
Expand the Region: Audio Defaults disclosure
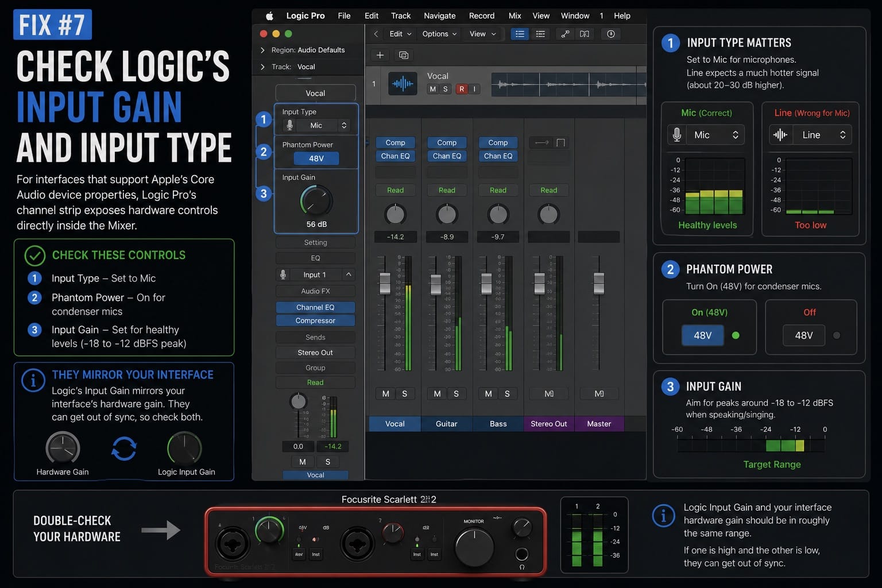pyautogui.click(x=263, y=50)
